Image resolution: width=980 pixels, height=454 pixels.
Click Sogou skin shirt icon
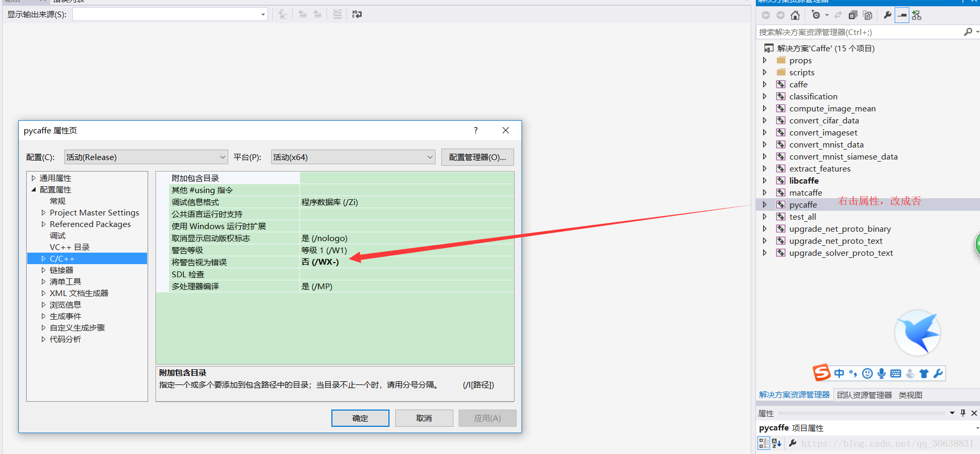[x=924, y=373]
